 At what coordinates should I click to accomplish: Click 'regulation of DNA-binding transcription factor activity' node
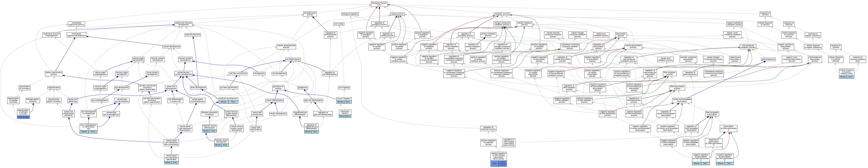pos(509,142)
